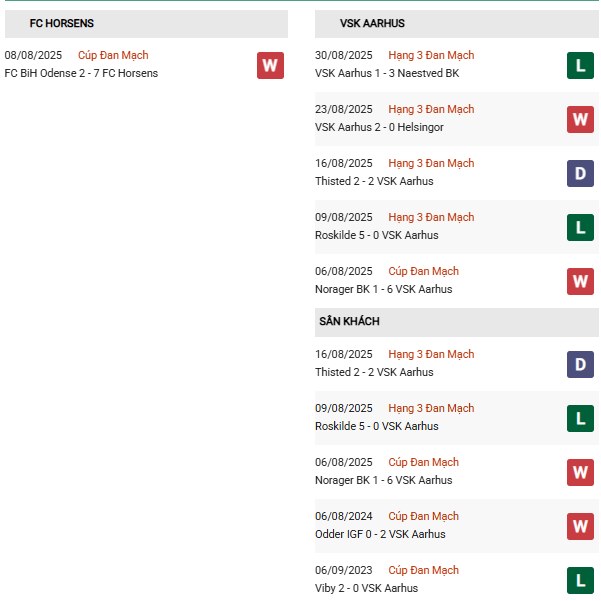
Task: Click W badge on first Norager BK result
Action: (x=580, y=281)
